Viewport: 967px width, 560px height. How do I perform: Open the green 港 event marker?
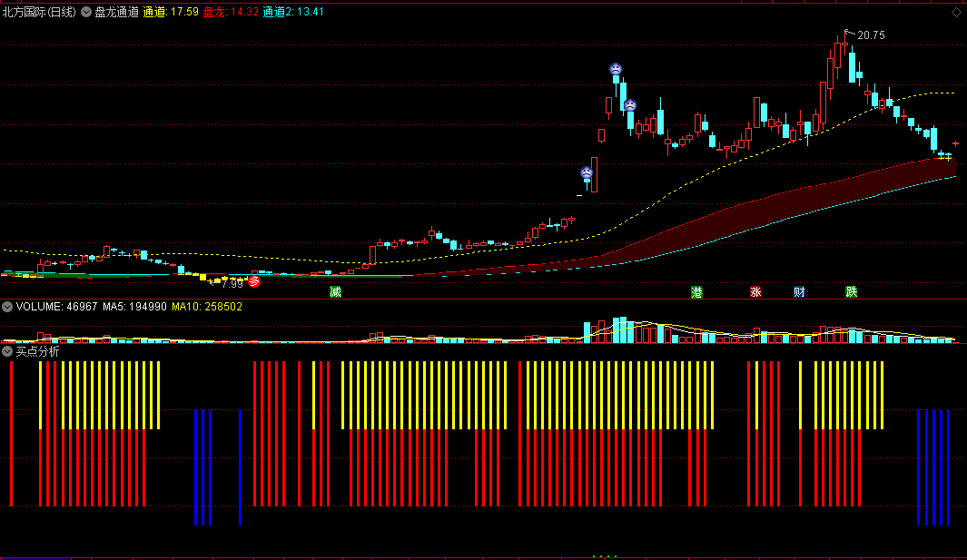coord(697,291)
